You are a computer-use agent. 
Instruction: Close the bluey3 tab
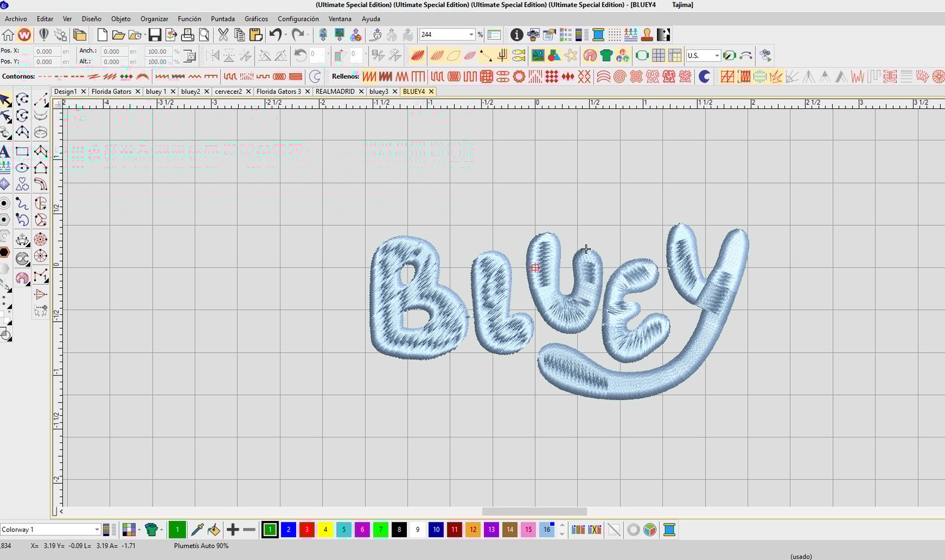[x=396, y=91]
